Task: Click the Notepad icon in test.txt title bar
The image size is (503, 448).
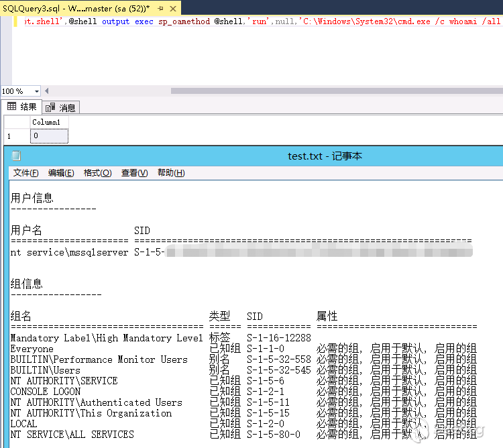Action: pos(17,156)
